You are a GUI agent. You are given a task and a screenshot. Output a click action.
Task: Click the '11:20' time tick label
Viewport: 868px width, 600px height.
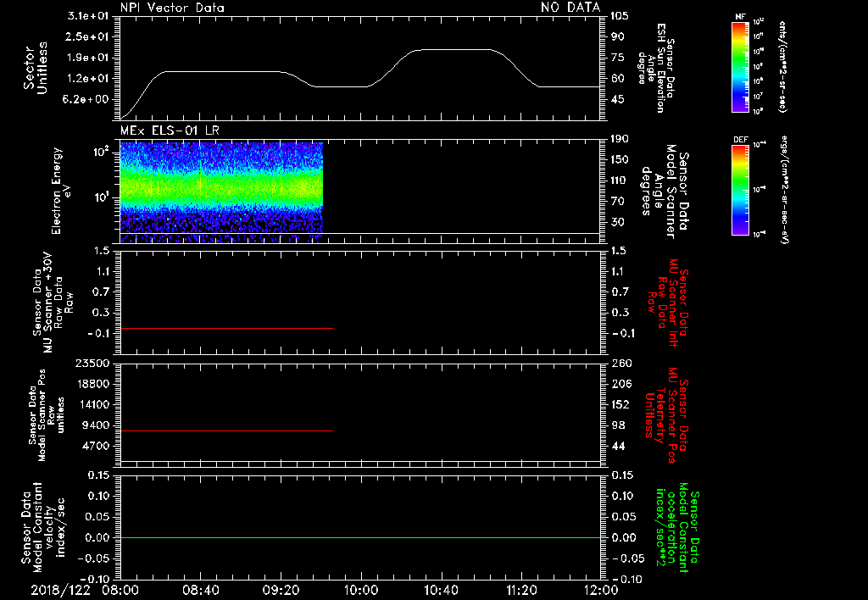(x=521, y=590)
